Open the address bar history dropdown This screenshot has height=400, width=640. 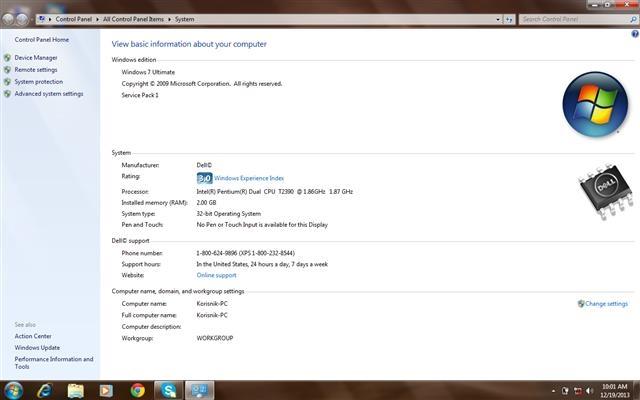pyautogui.click(x=498, y=19)
